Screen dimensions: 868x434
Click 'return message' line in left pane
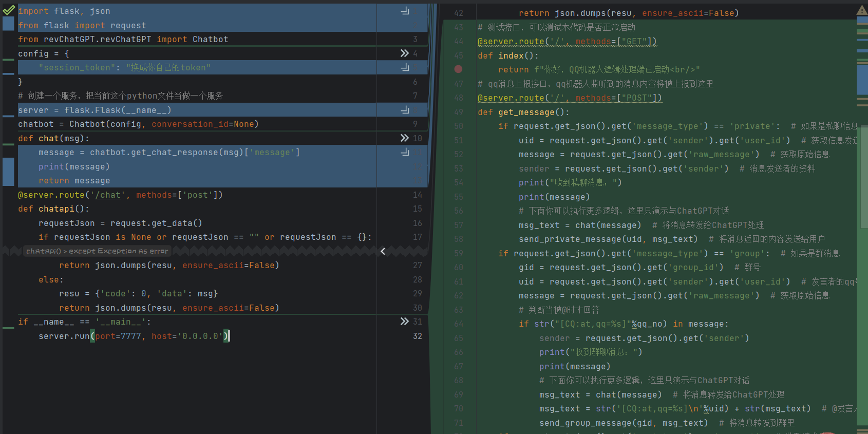point(74,181)
